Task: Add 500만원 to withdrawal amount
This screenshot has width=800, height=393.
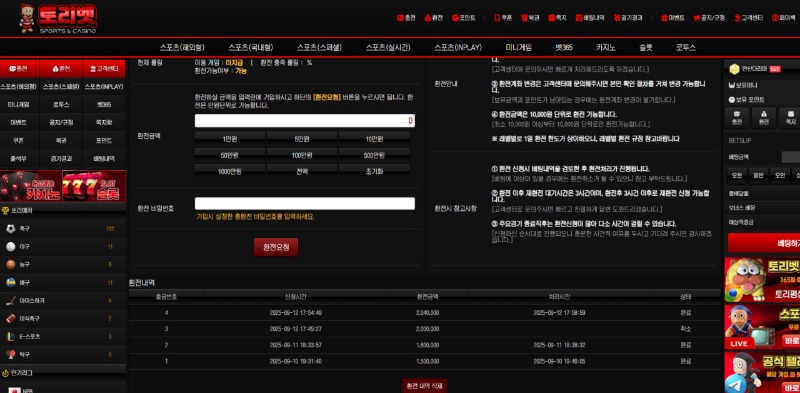Action: [x=374, y=155]
